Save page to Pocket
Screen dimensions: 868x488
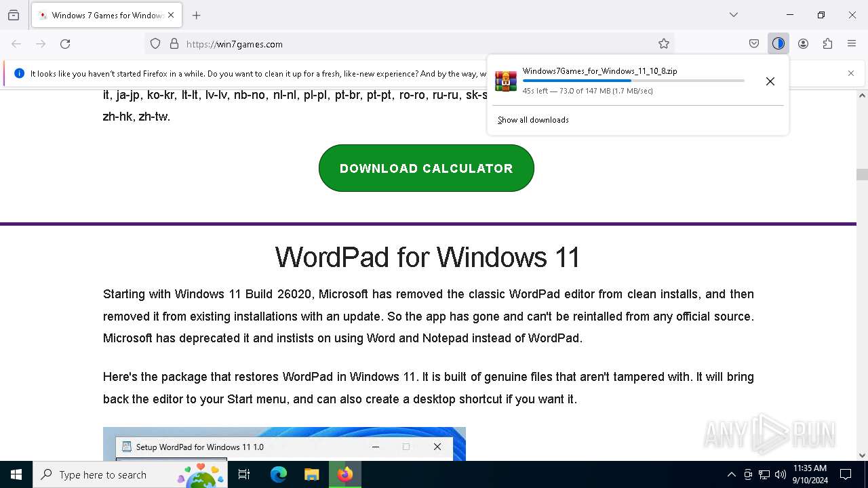click(754, 43)
